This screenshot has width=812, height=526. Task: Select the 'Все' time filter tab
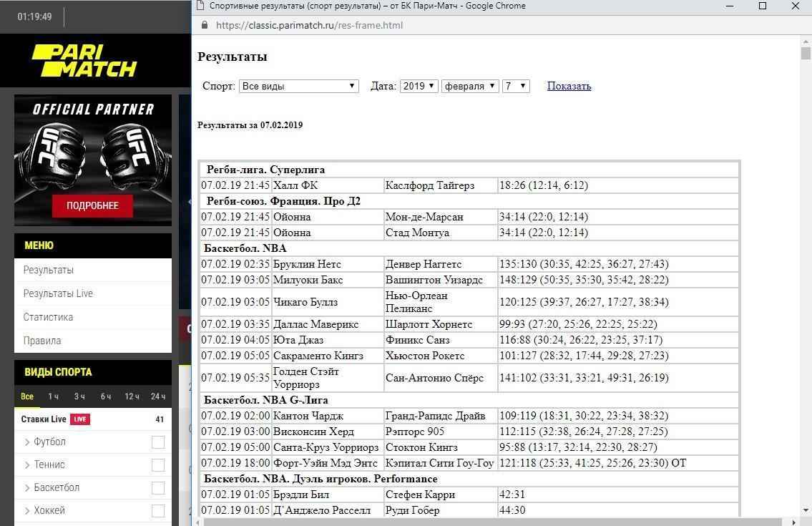click(27, 396)
